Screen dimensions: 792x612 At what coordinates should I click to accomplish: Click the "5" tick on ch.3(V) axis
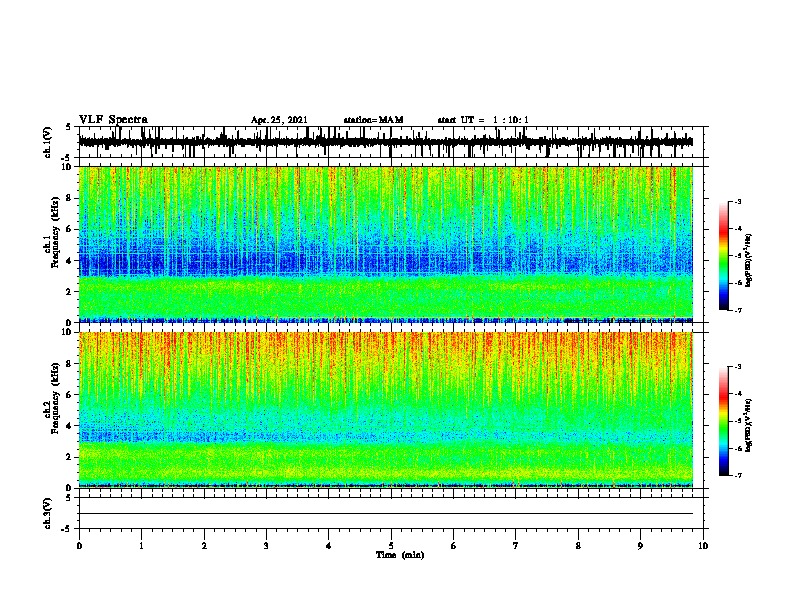click(x=68, y=498)
